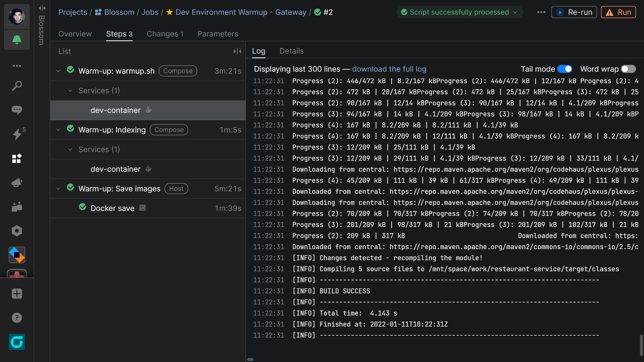Click the Host badge on Save images
This screenshot has width=644, height=362.
pyautogui.click(x=176, y=189)
